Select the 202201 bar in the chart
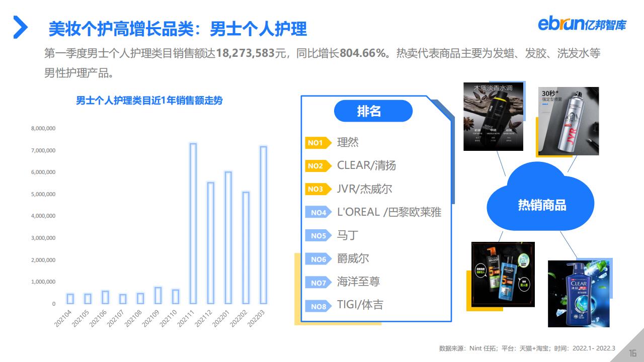Viewport: 644px width, 362px height. pos(228,238)
